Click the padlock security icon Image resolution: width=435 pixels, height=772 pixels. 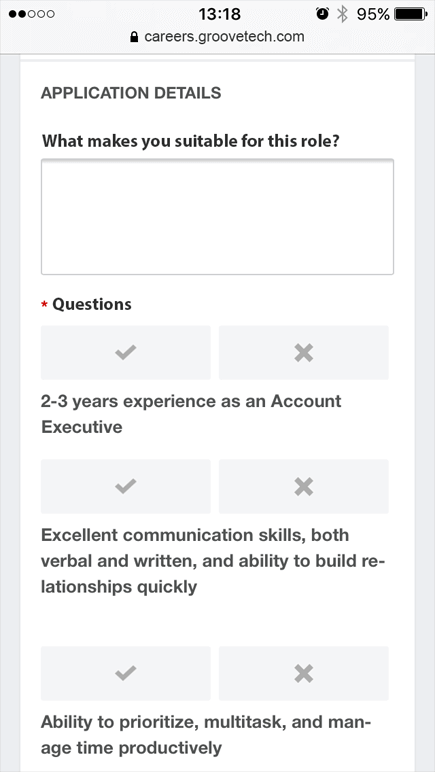point(134,37)
